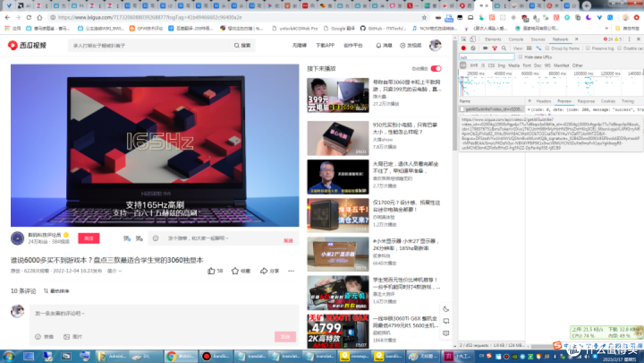Image resolution: width=644 pixels, height=363 pixels.
Task: Clear the network log
Action: [x=473, y=48]
